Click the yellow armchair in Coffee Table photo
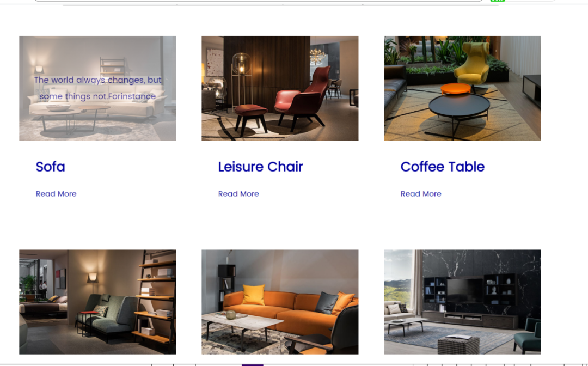The width and height of the screenshot is (588, 366). [x=472, y=64]
